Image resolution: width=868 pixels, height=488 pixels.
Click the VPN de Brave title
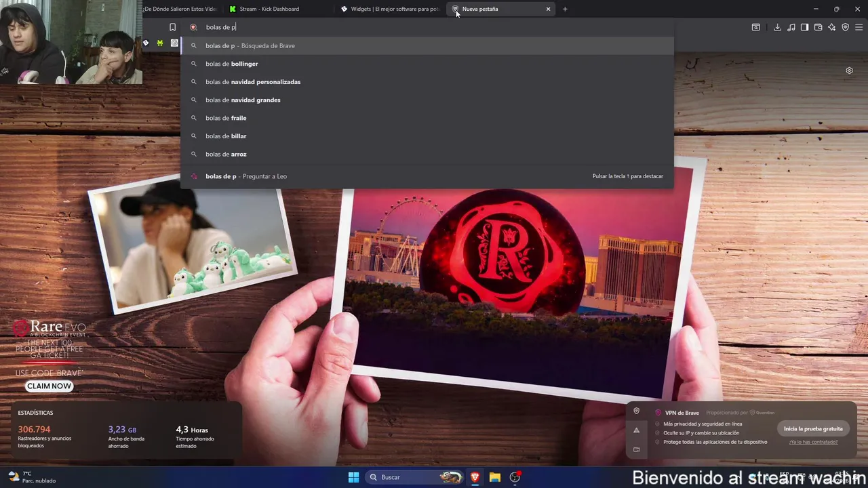(682, 413)
